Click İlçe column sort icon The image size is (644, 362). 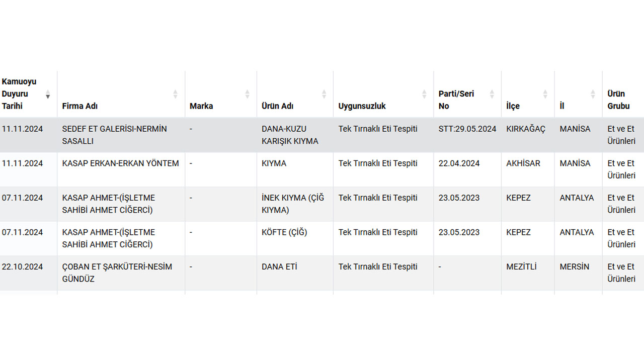[545, 94]
